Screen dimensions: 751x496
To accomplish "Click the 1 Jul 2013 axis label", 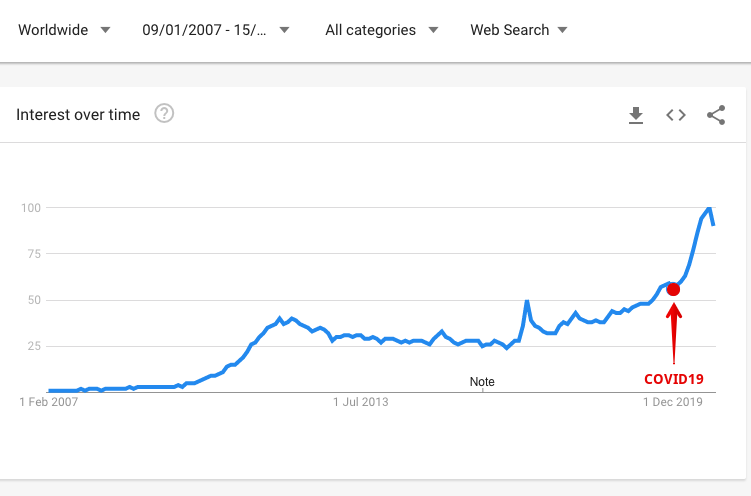I will tap(361, 402).
